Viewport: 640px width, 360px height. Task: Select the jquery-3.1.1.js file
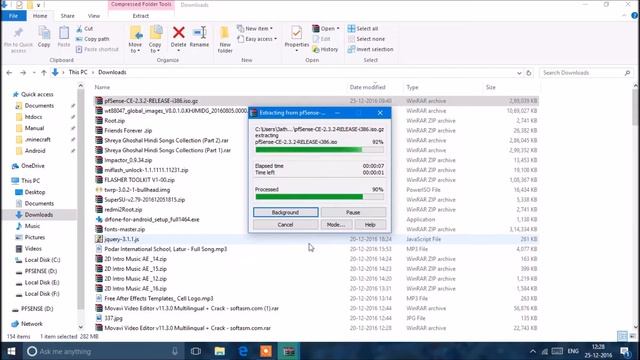point(121,239)
